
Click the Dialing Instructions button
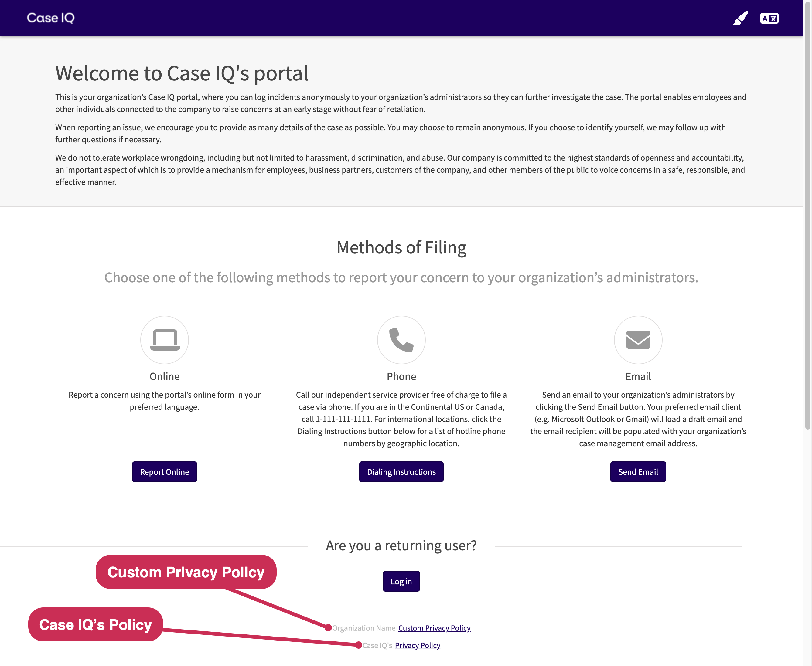point(401,471)
